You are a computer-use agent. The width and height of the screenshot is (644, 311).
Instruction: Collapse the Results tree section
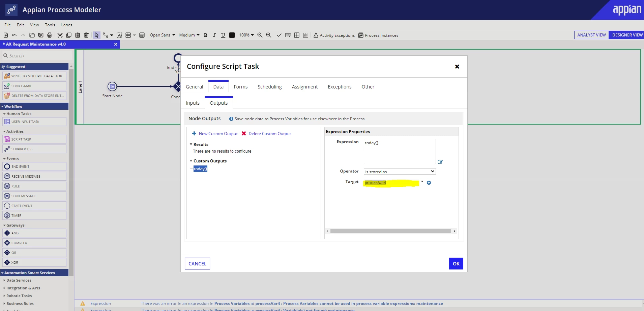[x=191, y=144]
